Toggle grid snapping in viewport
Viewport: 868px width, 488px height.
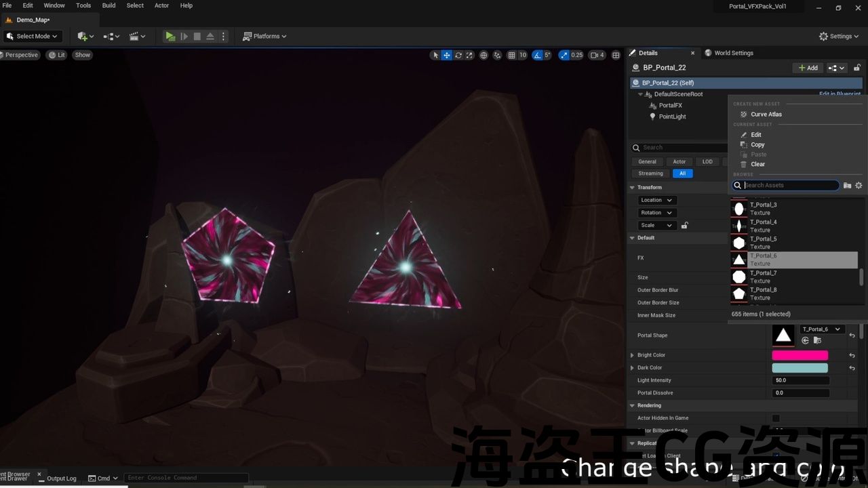[512, 55]
